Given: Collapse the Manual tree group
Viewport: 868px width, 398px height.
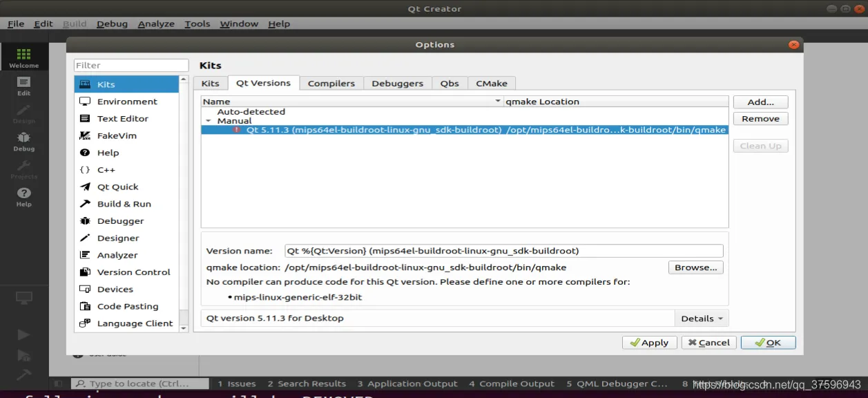Looking at the screenshot, I should click(209, 121).
